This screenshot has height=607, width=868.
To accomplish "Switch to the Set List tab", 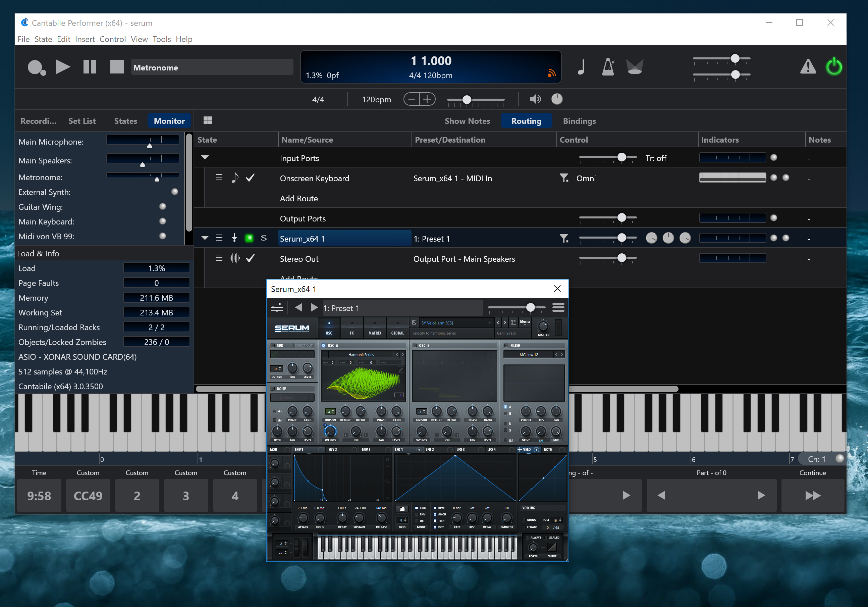I will pyautogui.click(x=82, y=121).
